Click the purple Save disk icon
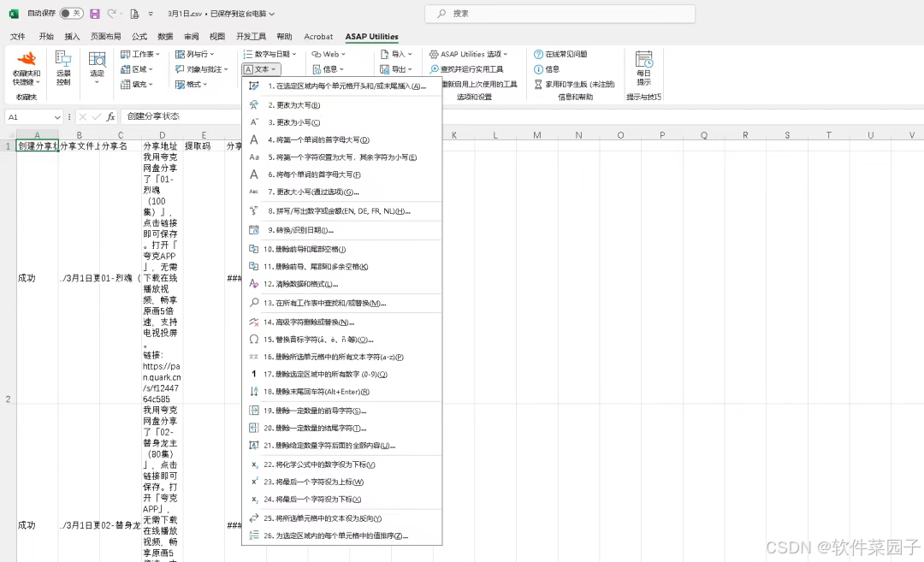 coord(94,13)
